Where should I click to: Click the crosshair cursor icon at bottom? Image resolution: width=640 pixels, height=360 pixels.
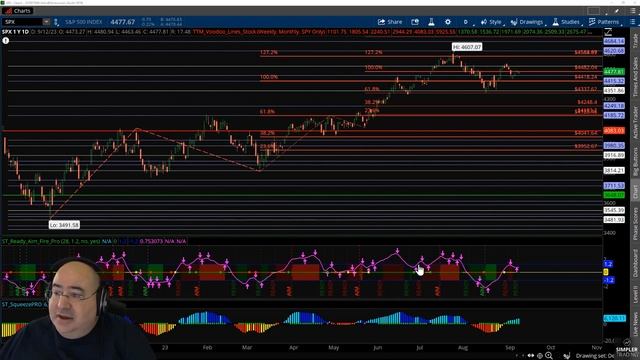tap(540, 356)
